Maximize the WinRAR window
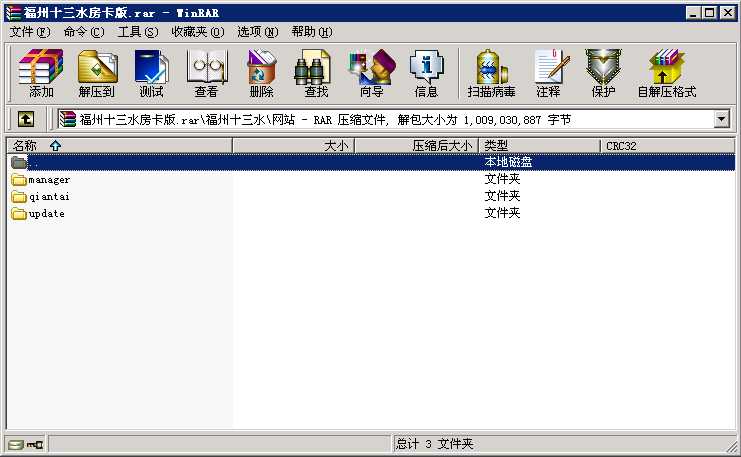 click(710, 13)
